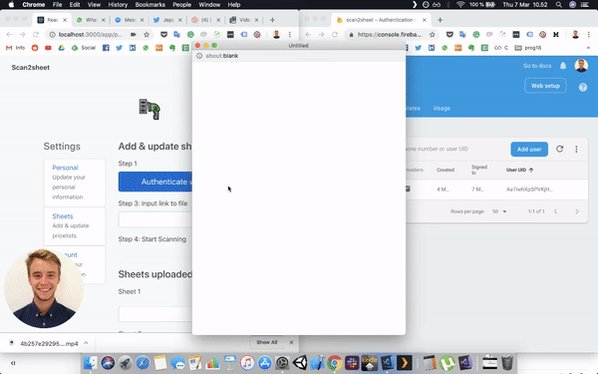The height and width of the screenshot is (374, 598).
Task: Open the Unity app from the Dock
Action: [x=299, y=363]
